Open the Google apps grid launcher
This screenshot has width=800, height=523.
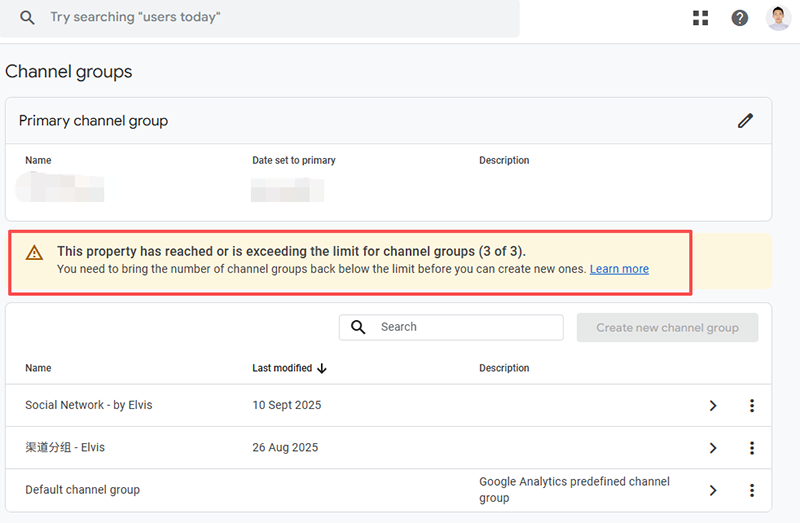(x=700, y=18)
